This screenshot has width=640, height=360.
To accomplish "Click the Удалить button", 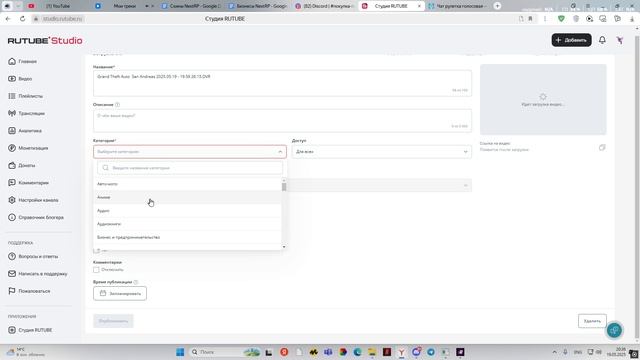I will tap(592, 321).
